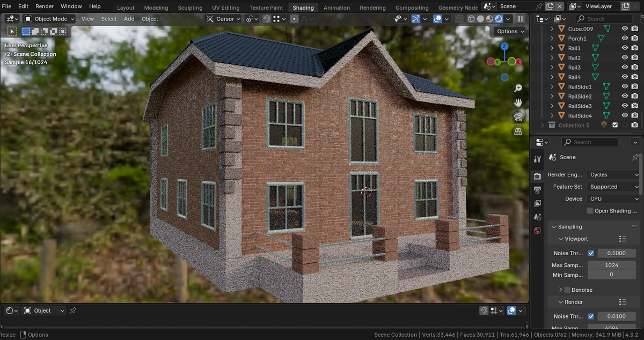The width and height of the screenshot is (644, 340).
Task: Select wireframe viewport shading mode
Action: pyautogui.click(x=471, y=19)
